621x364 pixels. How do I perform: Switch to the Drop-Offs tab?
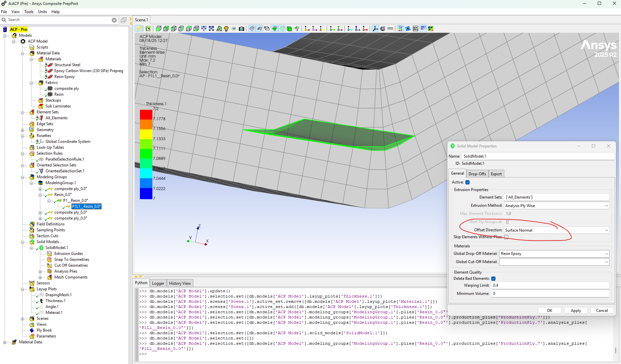[477, 174]
